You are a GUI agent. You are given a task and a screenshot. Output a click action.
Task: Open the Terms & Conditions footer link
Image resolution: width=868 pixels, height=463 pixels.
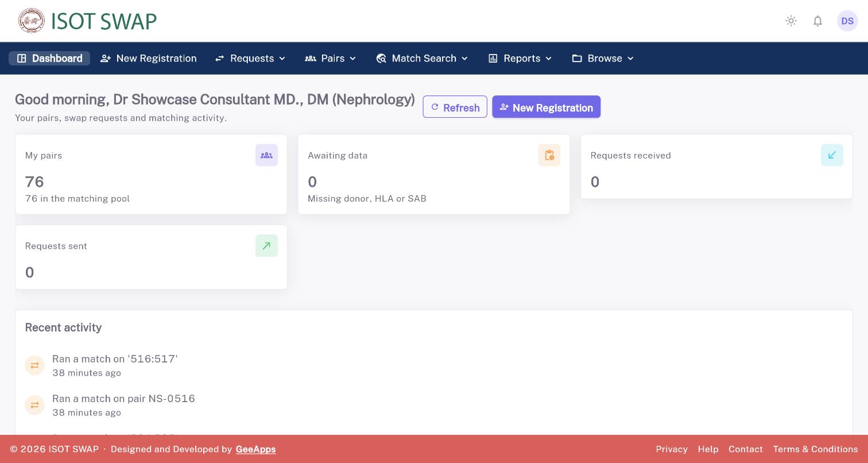pos(815,449)
